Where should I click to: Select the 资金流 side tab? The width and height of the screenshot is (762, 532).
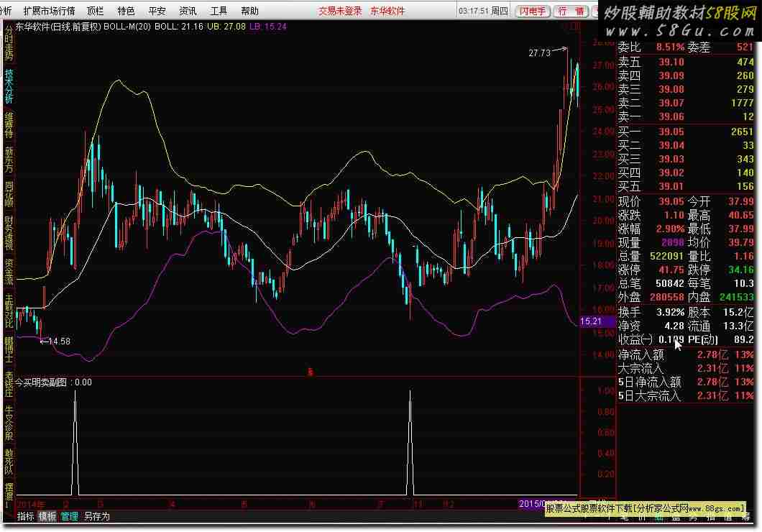[9, 271]
